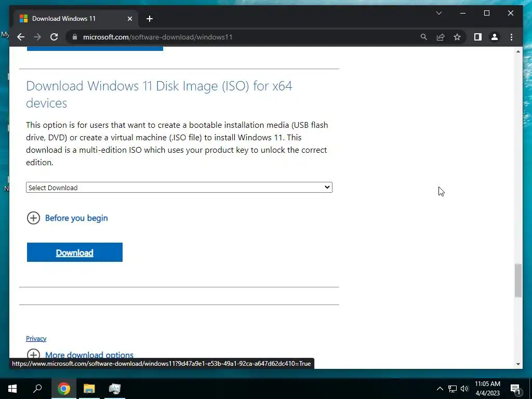532x399 pixels.
Task: Select the Download Windows 11 tab
Action: click(76, 19)
